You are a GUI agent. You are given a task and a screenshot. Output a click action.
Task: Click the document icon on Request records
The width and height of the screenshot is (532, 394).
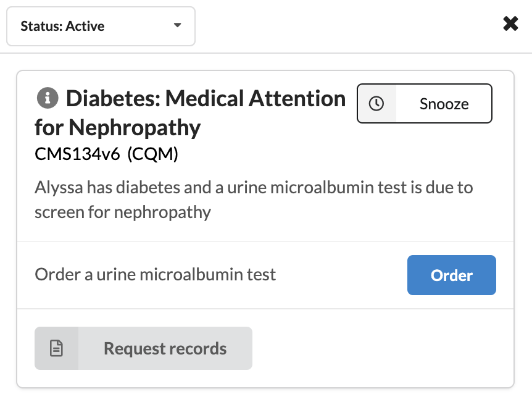coord(57,348)
